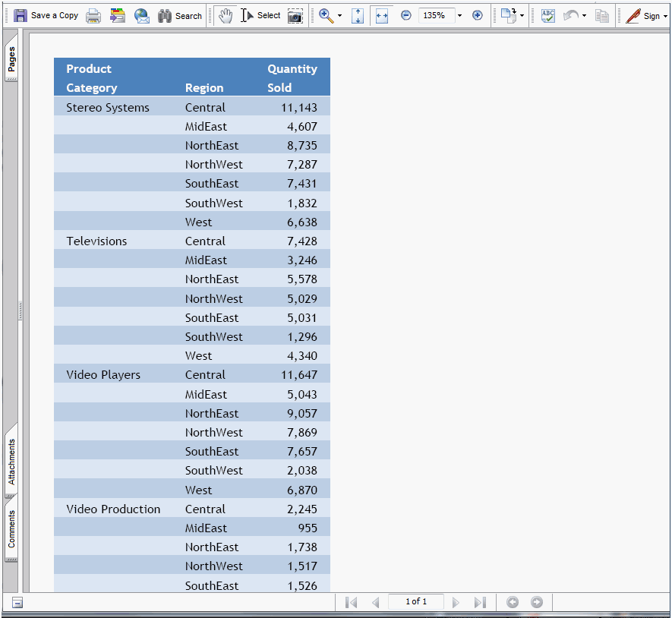Image resolution: width=672 pixels, height=618 pixels.
Task: Click the Stereo Systems category cell
Action: pos(108,108)
